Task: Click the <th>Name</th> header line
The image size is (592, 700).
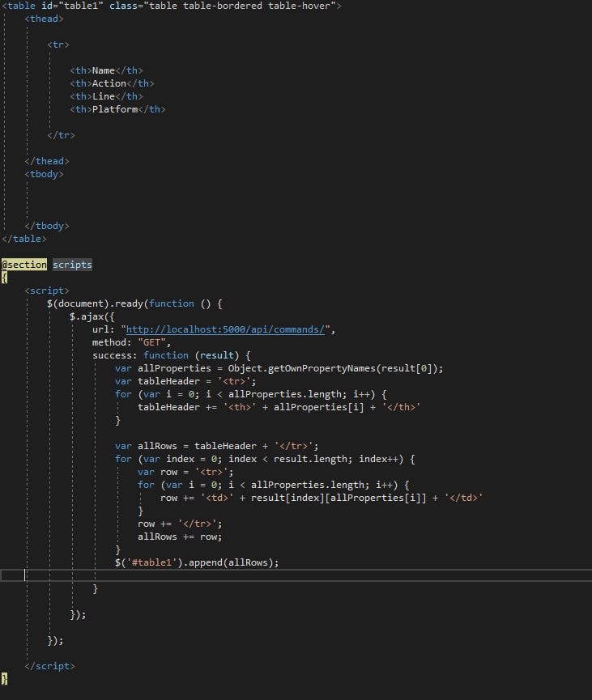Action: pos(106,70)
